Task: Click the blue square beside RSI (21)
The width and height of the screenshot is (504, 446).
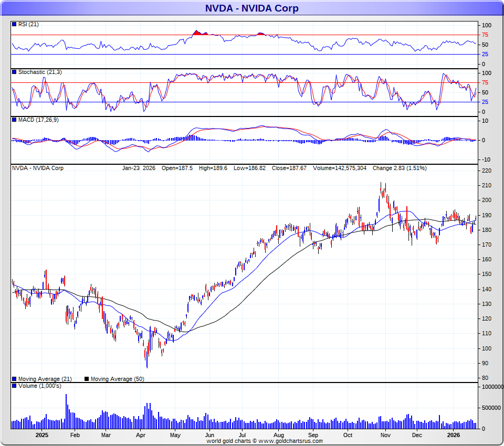Action: point(14,24)
